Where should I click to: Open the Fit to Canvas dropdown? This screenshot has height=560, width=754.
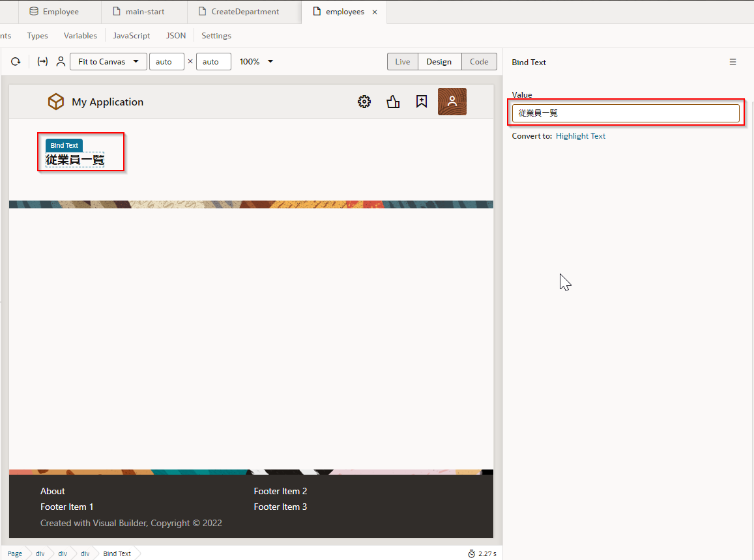(108, 62)
